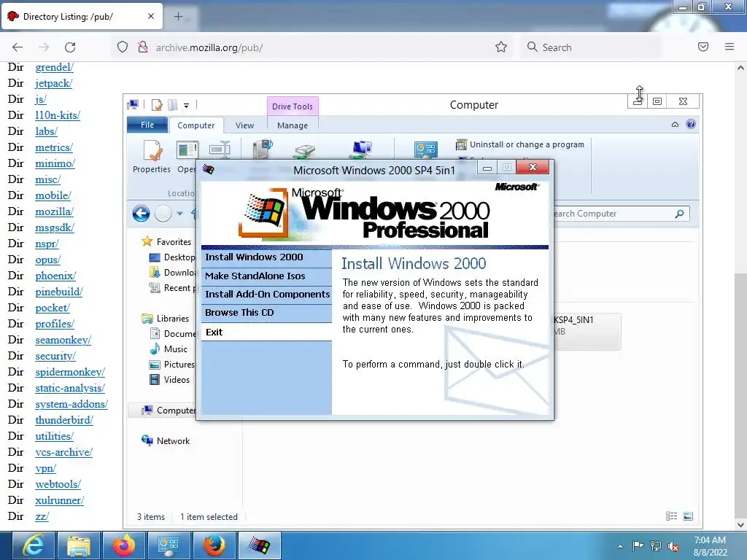Switch to the View ribbon tab
The height and width of the screenshot is (560, 747).
pos(244,125)
